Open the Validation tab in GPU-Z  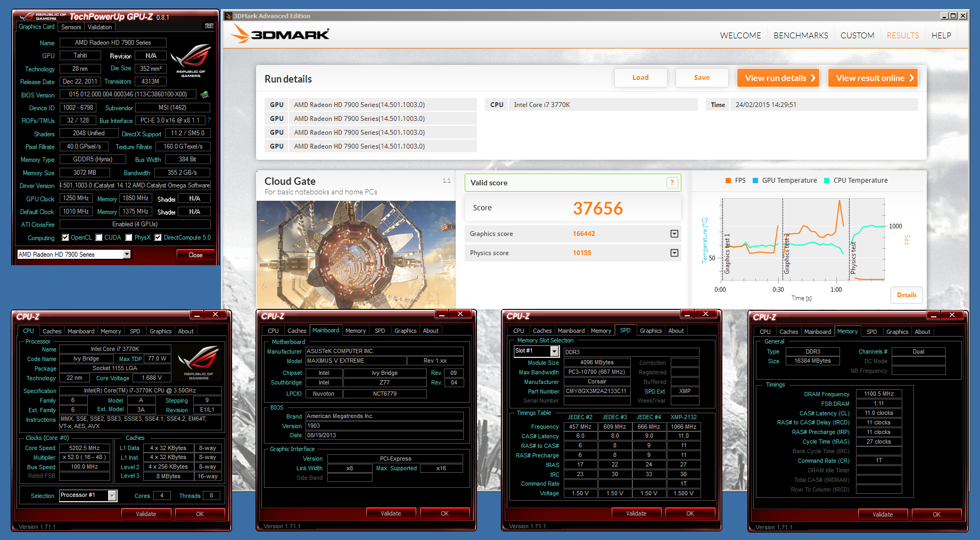tap(100, 27)
